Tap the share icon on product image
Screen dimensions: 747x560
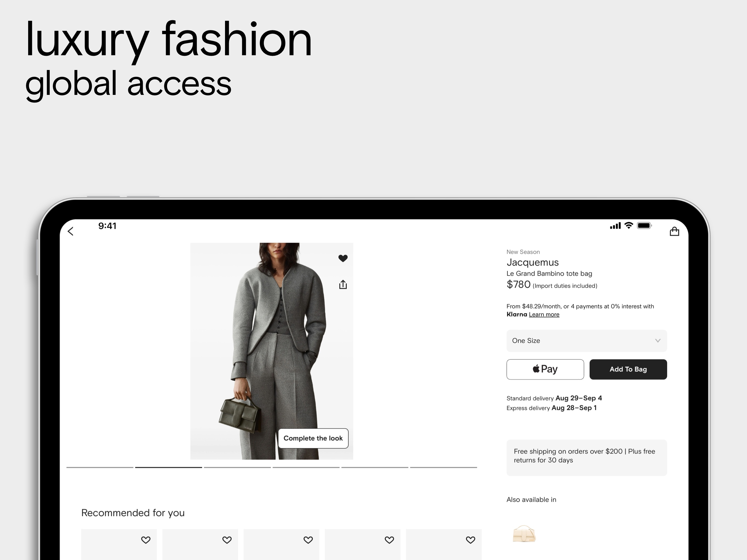343,284
